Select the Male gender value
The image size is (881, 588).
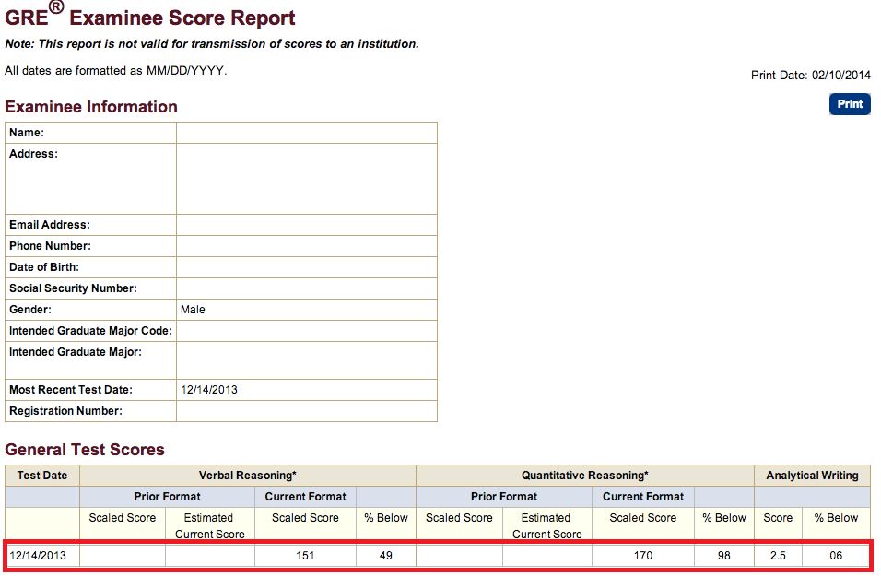tap(193, 310)
